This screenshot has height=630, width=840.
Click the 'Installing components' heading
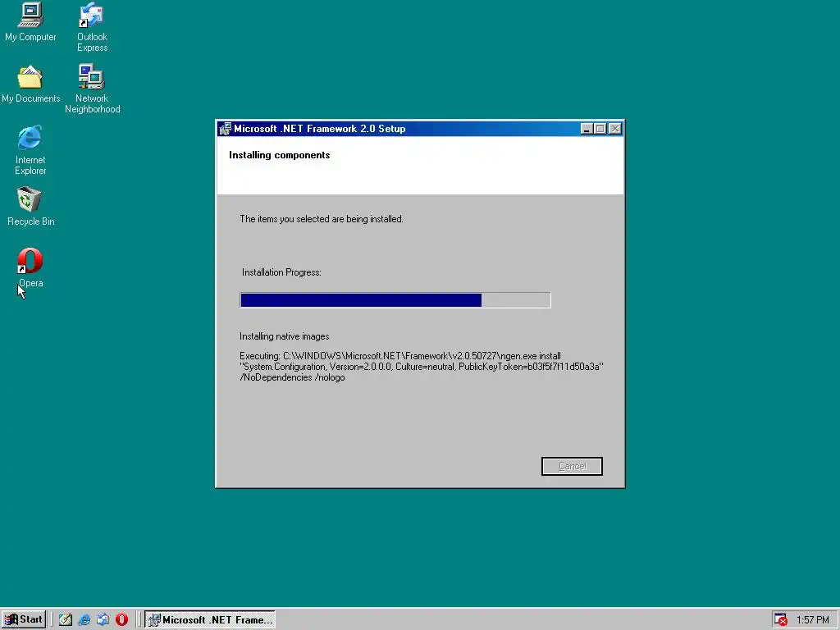click(279, 155)
